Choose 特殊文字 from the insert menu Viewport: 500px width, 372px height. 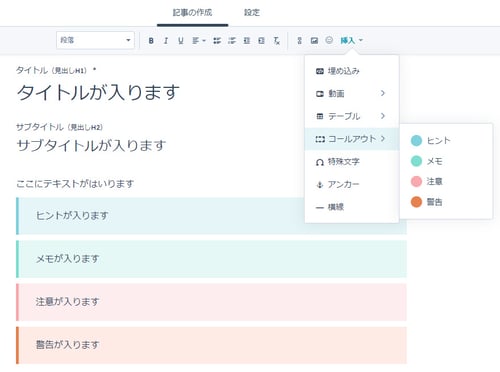click(352, 162)
